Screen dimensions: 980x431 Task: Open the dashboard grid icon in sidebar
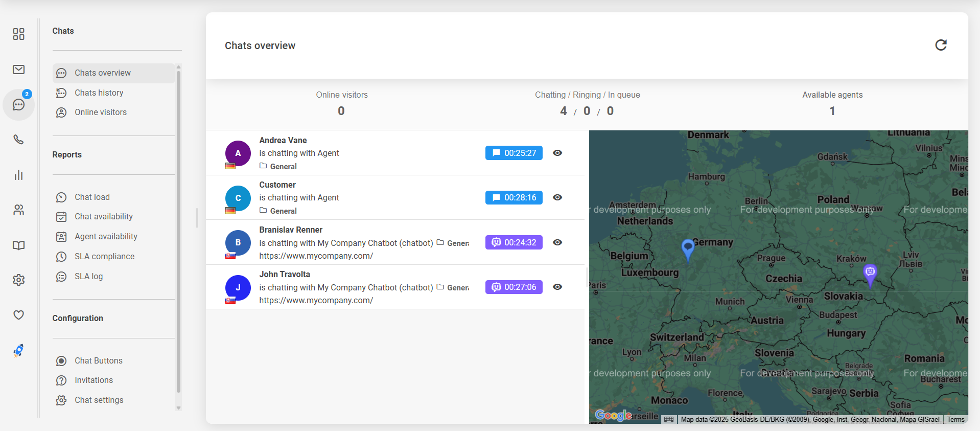coord(19,34)
